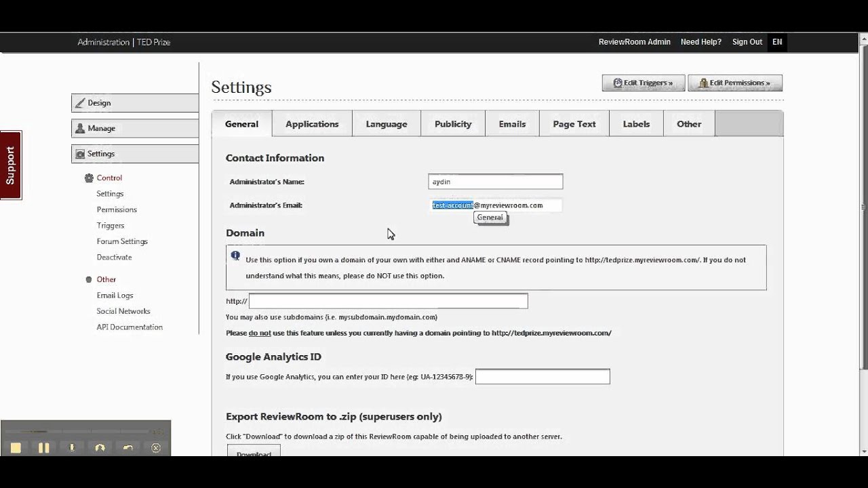The image size is (868, 488).
Task: Click the Settings gear icon in sidebar
Action: point(81,154)
